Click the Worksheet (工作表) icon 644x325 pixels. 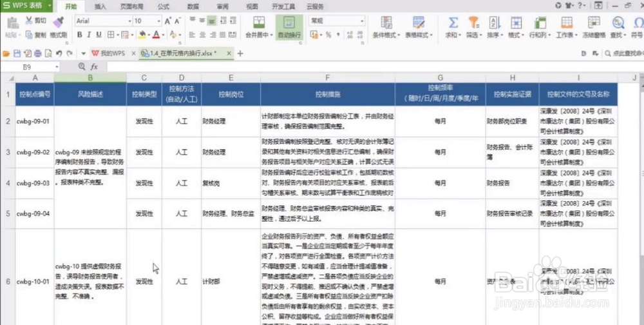(x=567, y=23)
